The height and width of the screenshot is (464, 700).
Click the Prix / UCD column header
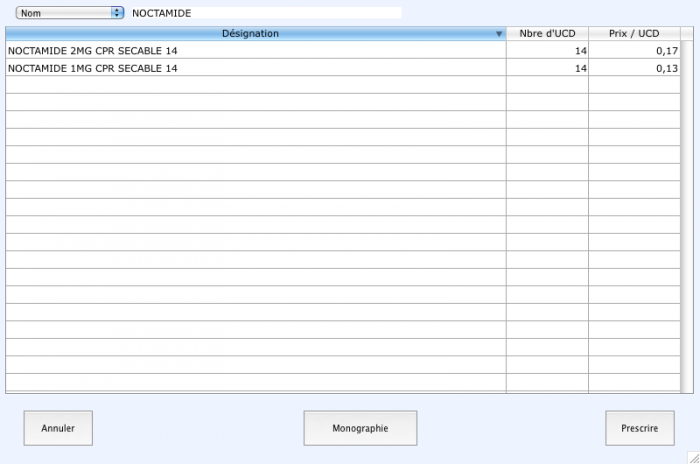(634, 33)
